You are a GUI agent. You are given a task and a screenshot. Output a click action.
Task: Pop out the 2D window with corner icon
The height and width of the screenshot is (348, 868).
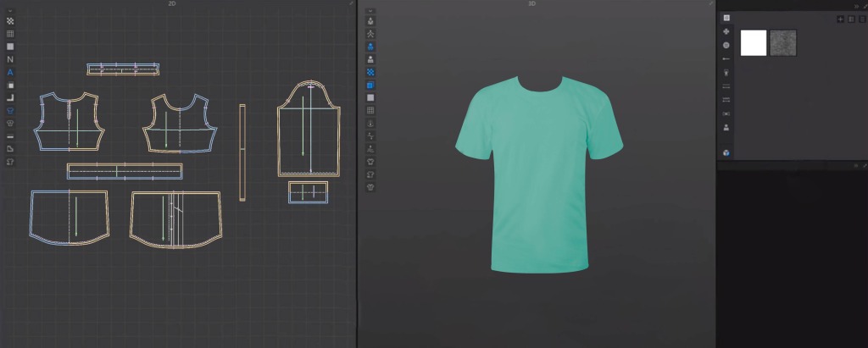click(352, 3)
